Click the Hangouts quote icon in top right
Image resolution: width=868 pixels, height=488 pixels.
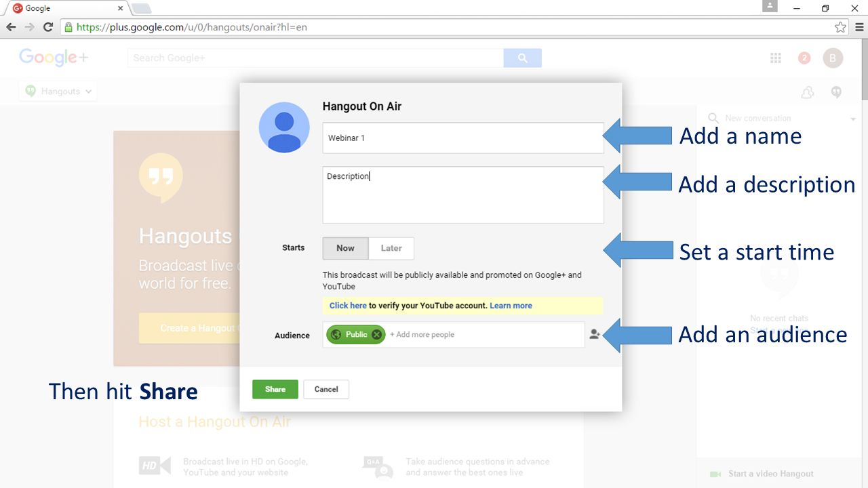pyautogui.click(x=837, y=92)
